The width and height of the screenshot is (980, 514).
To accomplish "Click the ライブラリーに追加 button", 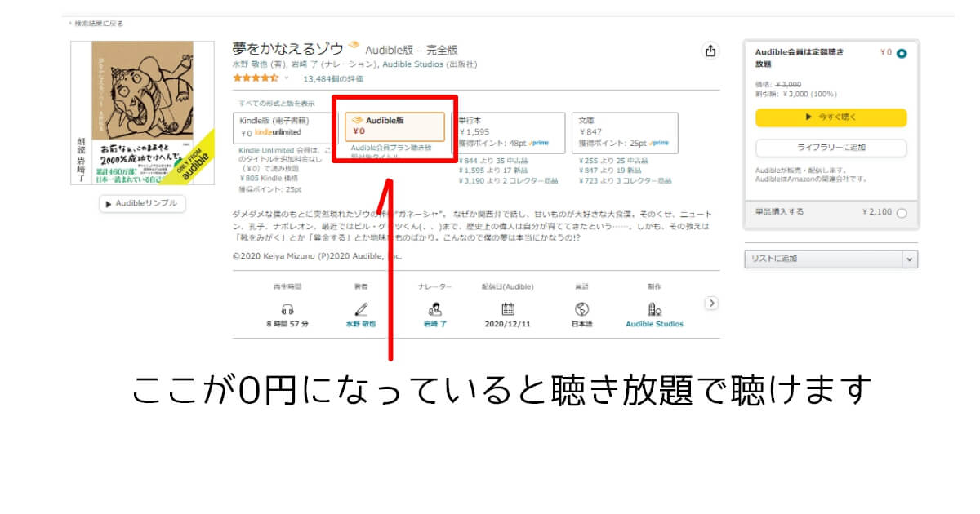I will [831, 148].
